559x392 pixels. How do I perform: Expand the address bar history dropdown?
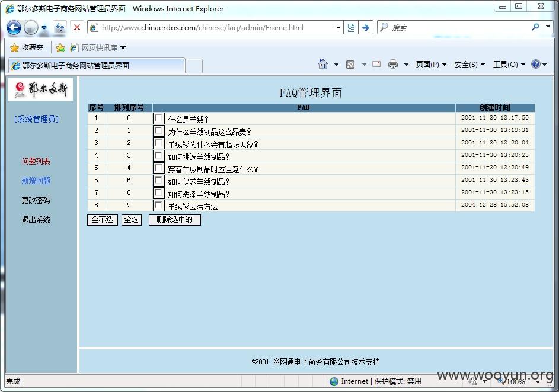338,27
